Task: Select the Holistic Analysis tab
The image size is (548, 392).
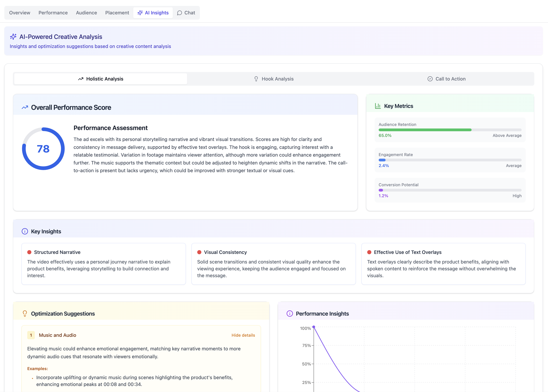Action: [x=101, y=79]
